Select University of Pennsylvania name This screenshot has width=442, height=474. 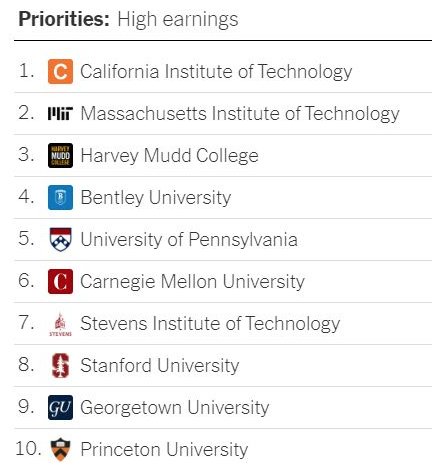[x=189, y=240]
